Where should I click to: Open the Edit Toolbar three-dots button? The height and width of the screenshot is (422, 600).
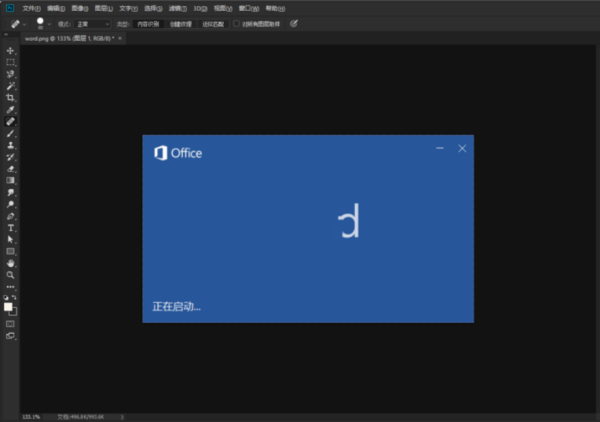(10, 287)
